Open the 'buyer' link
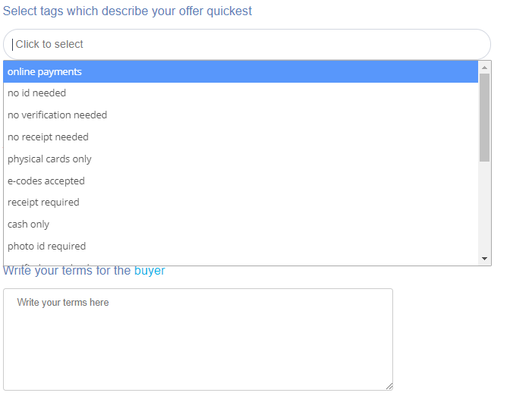 tap(150, 271)
